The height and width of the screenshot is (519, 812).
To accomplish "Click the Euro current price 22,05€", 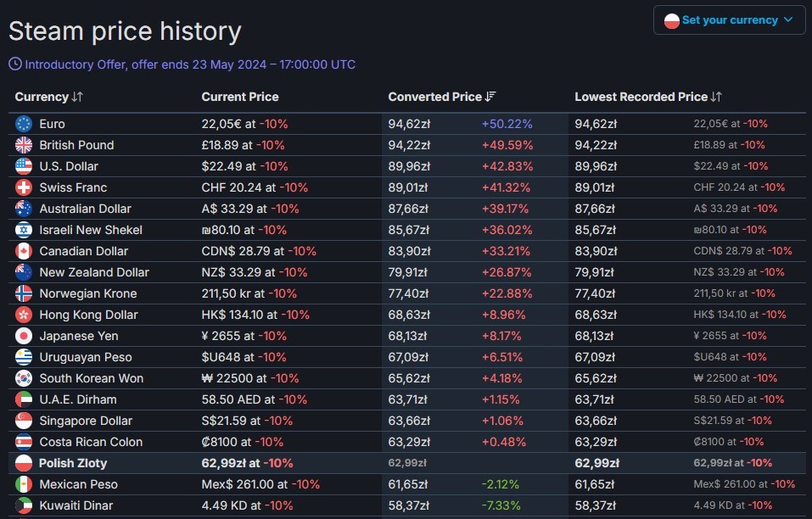I will click(221, 124).
